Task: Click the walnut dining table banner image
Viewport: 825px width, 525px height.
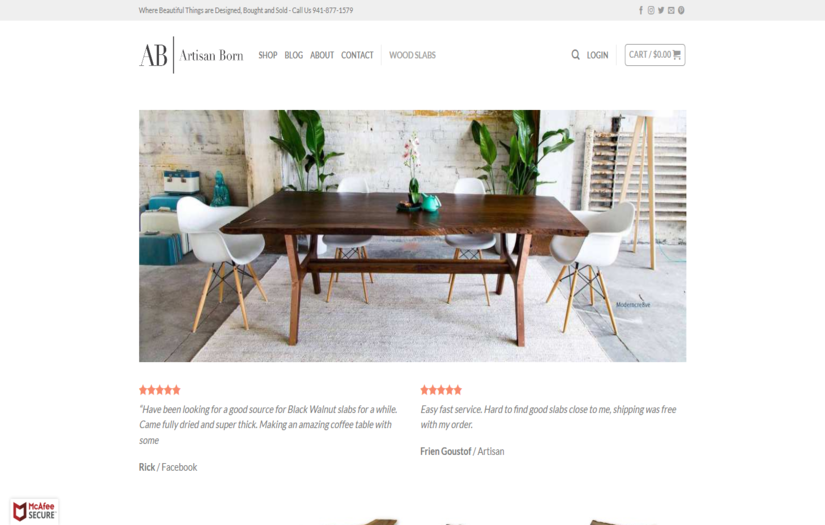Action: 412,236
